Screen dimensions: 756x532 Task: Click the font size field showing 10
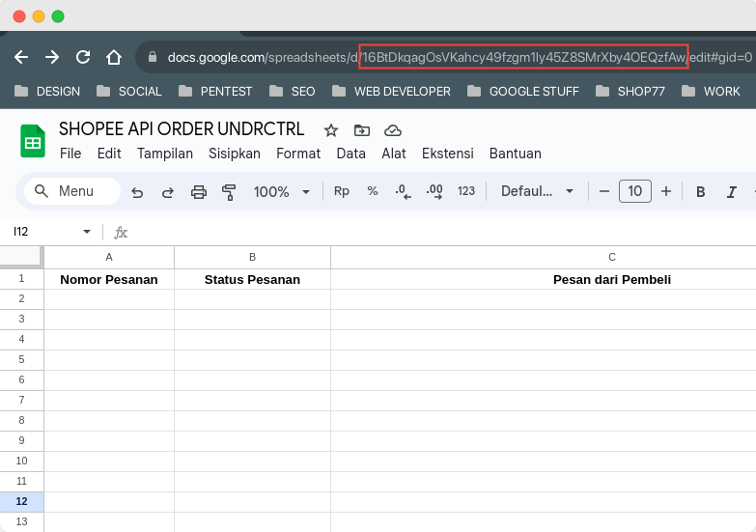(635, 191)
